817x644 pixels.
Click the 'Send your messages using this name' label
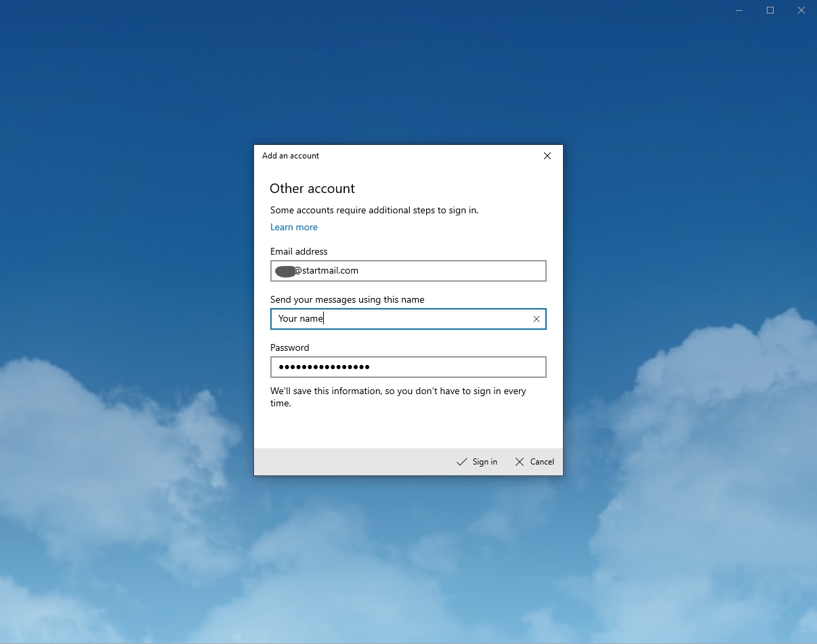347,300
